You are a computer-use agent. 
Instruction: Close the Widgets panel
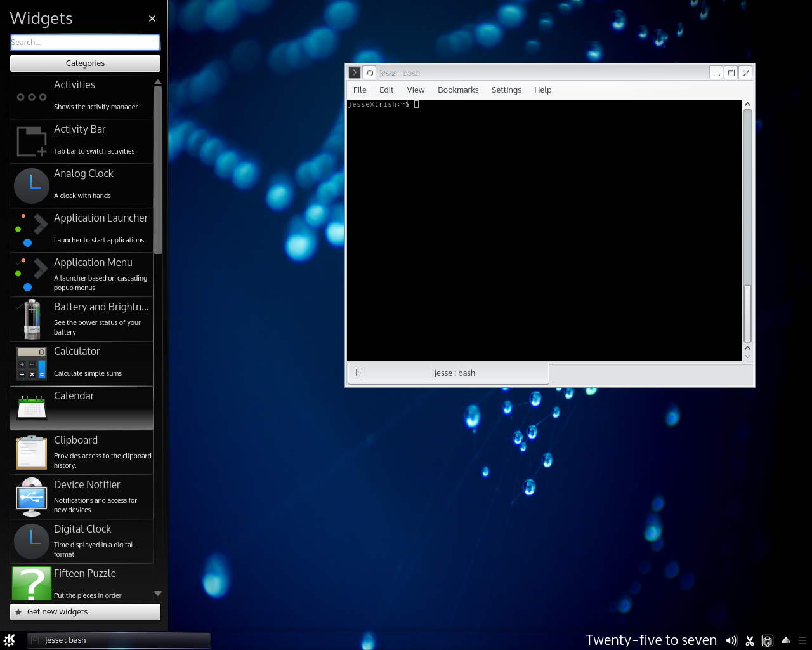point(152,18)
